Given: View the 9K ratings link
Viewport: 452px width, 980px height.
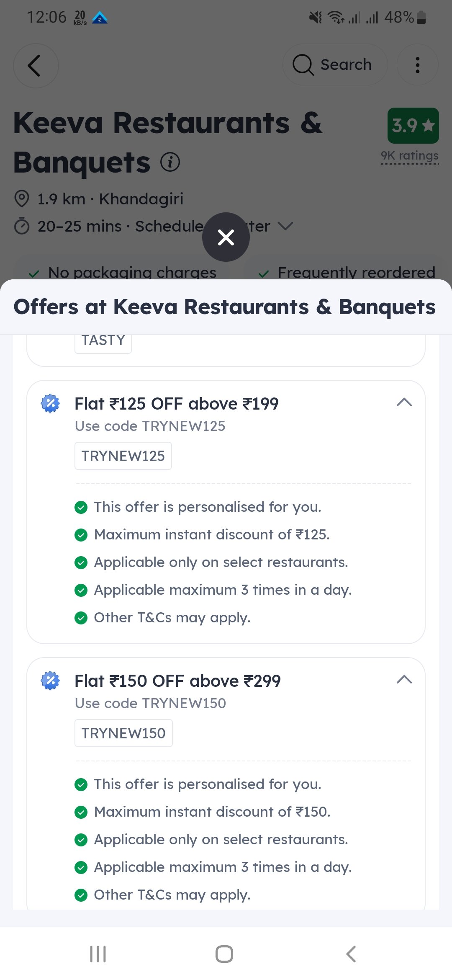Looking at the screenshot, I should coord(409,156).
